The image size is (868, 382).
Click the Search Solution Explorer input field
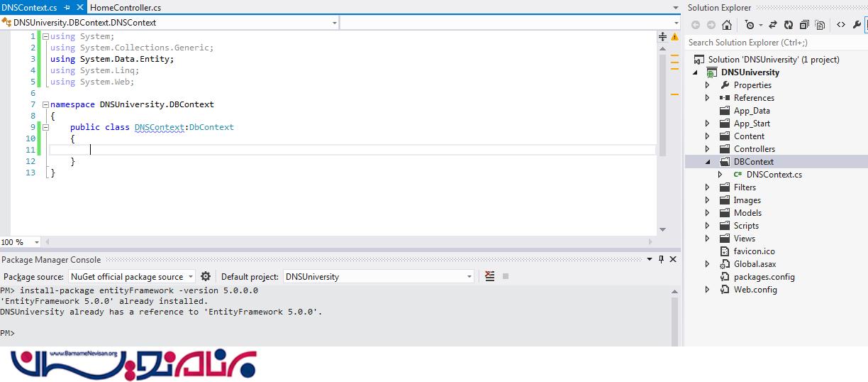point(773,43)
